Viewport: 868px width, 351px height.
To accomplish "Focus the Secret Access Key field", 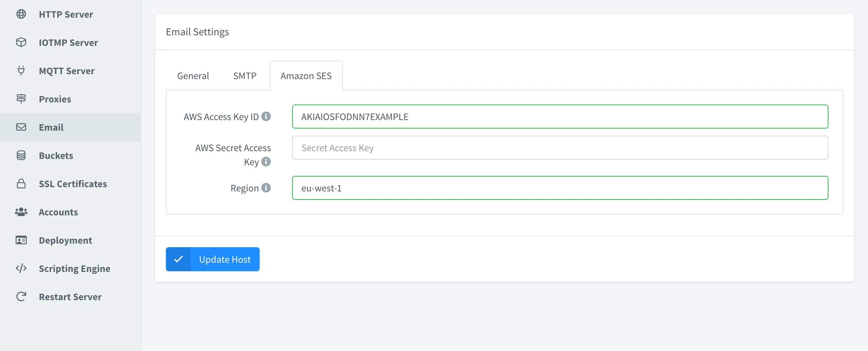I will pos(560,148).
